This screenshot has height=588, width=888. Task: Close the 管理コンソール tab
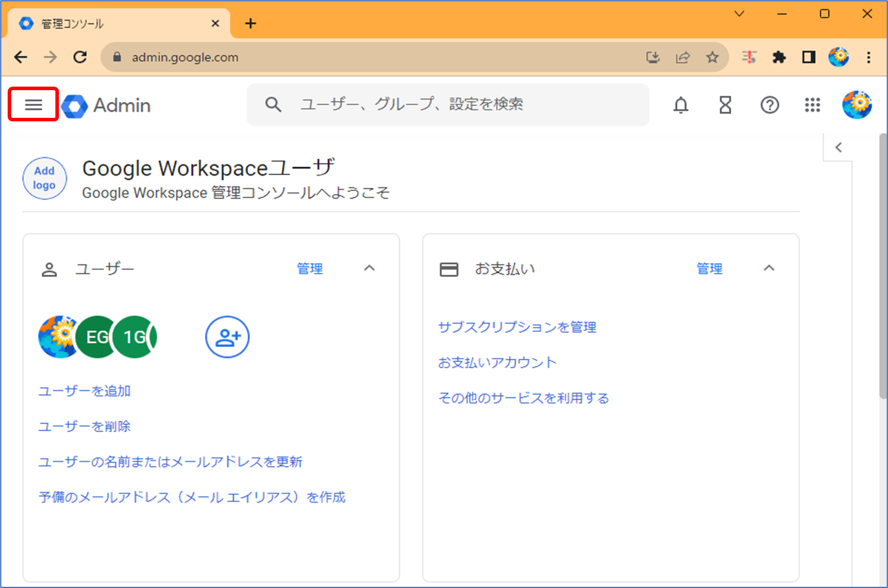[215, 24]
